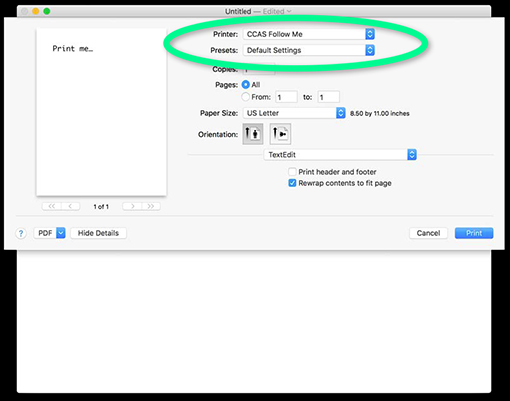Click the green zoom window button
The width and height of the screenshot is (510, 401).
[x=47, y=11]
